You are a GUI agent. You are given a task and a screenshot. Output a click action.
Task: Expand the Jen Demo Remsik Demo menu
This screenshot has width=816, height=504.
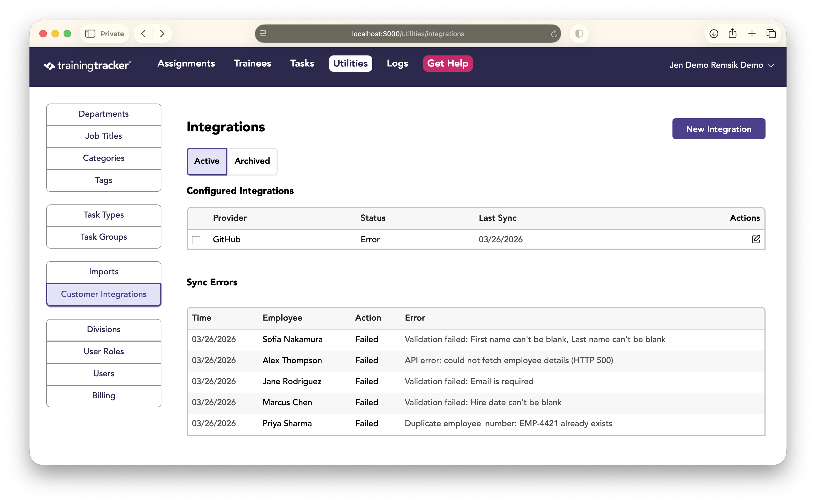721,65
